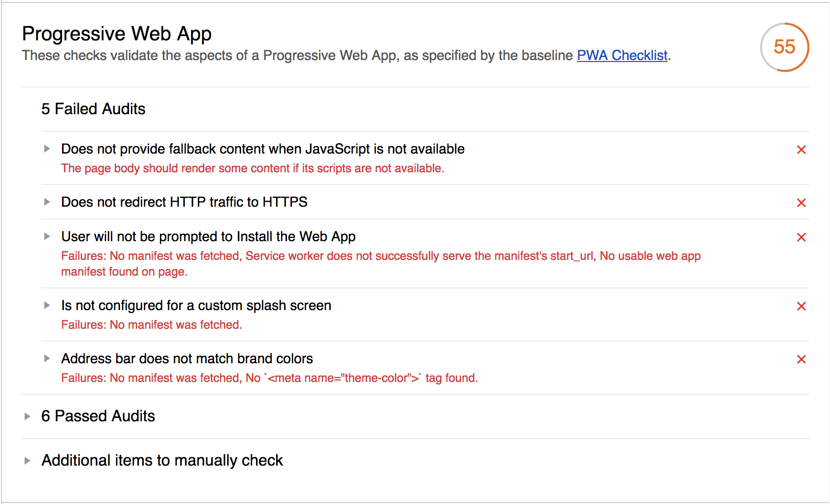Image resolution: width=830 pixels, height=504 pixels.
Task: Expand the HTTP to HTTPS redirect audit arrow
Action: [x=47, y=202]
